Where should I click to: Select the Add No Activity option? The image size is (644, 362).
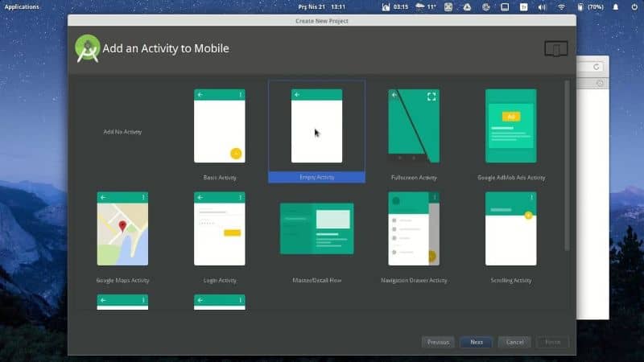pos(122,132)
